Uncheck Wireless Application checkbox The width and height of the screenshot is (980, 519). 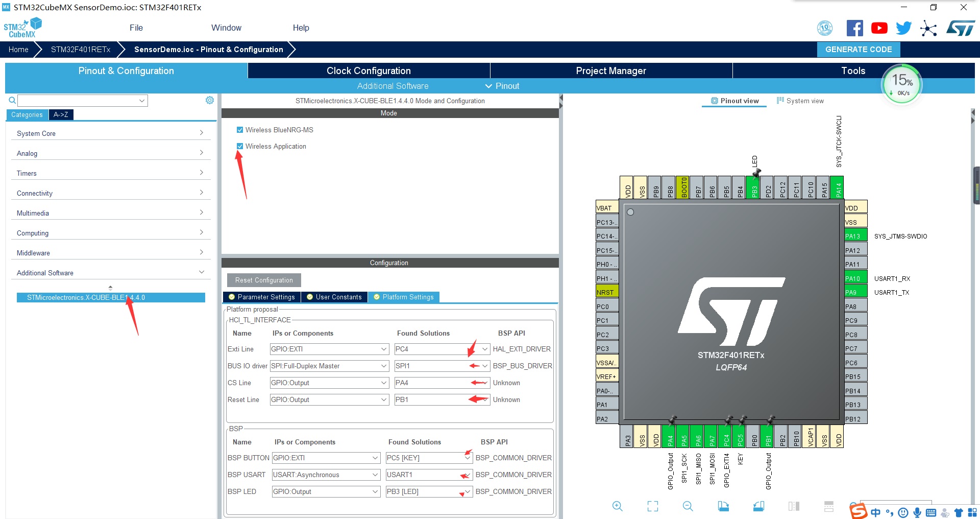click(240, 146)
